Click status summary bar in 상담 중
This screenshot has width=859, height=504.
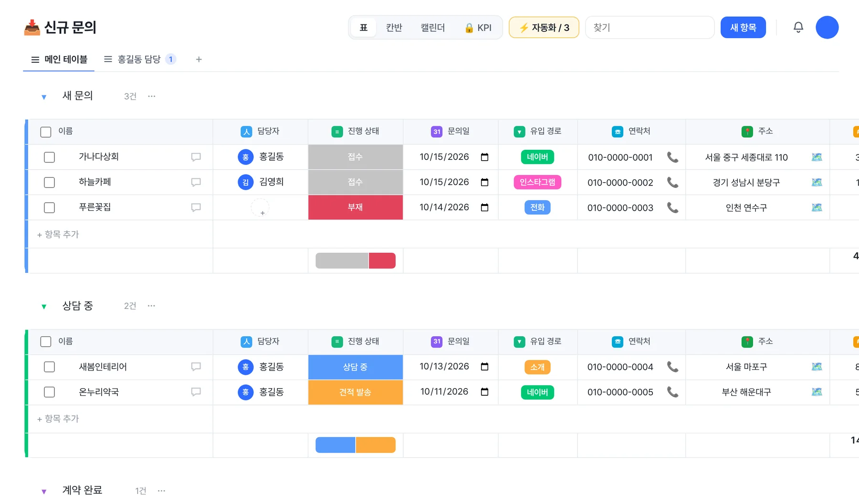point(356,445)
